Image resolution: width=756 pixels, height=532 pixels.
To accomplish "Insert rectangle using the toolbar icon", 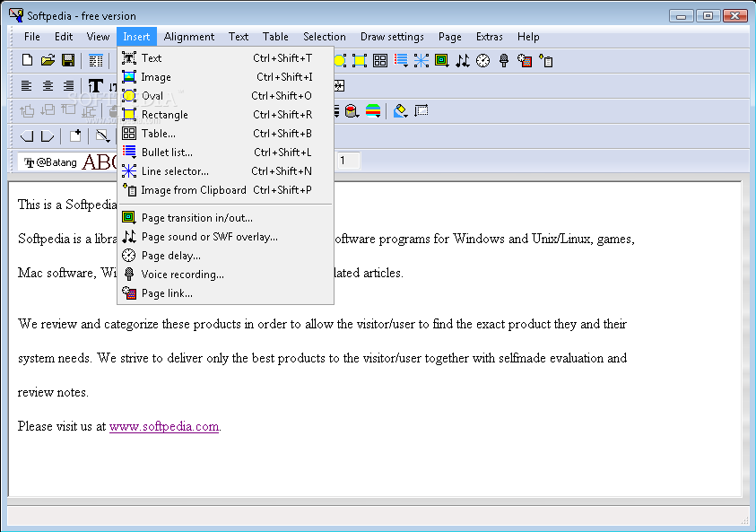I will [360, 60].
